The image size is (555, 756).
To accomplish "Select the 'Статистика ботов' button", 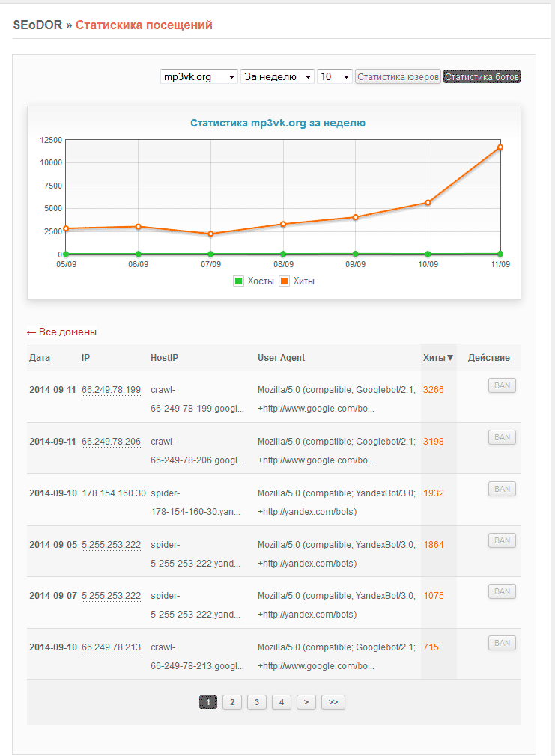I will click(482, 76).
